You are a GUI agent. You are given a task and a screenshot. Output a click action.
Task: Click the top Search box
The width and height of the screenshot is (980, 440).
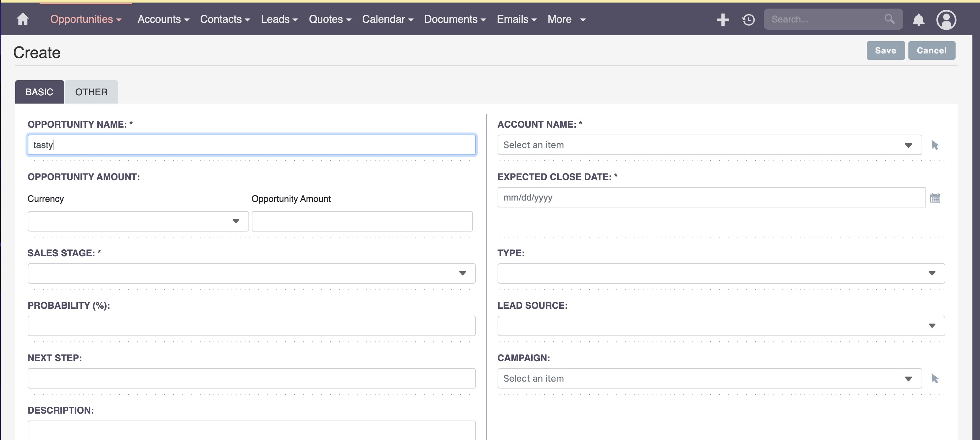[x=833, y=19]
